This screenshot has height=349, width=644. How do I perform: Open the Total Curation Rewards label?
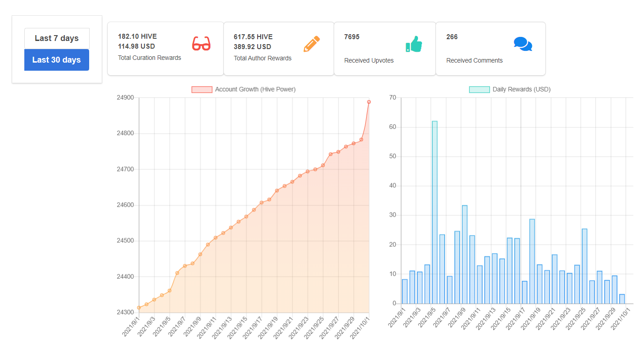[150, 58]
